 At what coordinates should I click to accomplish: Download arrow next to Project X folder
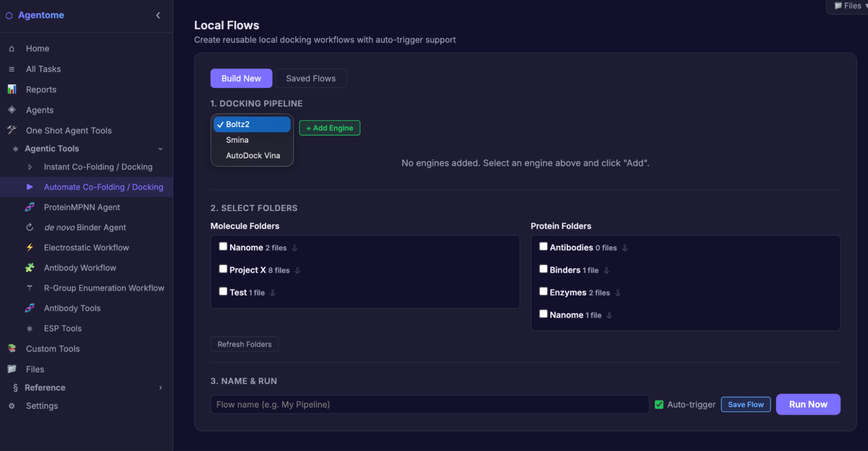click(x=297, y=270)
